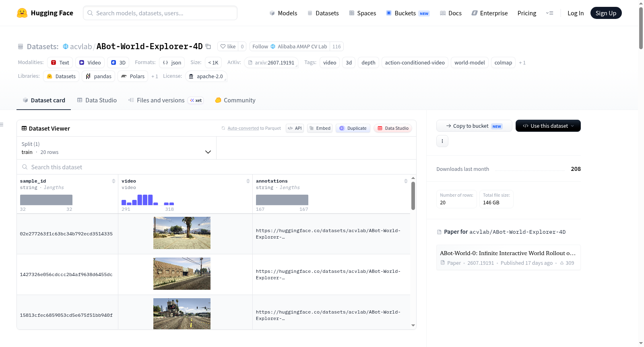
Task: Click the annotations lengths histogram bar
Action: pyautogui.click(x=282, y=200)
